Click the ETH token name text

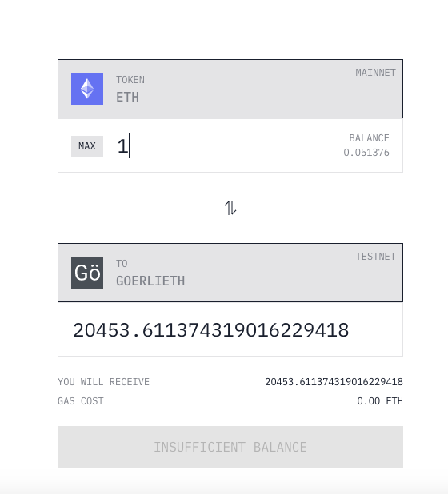[127, 97]
